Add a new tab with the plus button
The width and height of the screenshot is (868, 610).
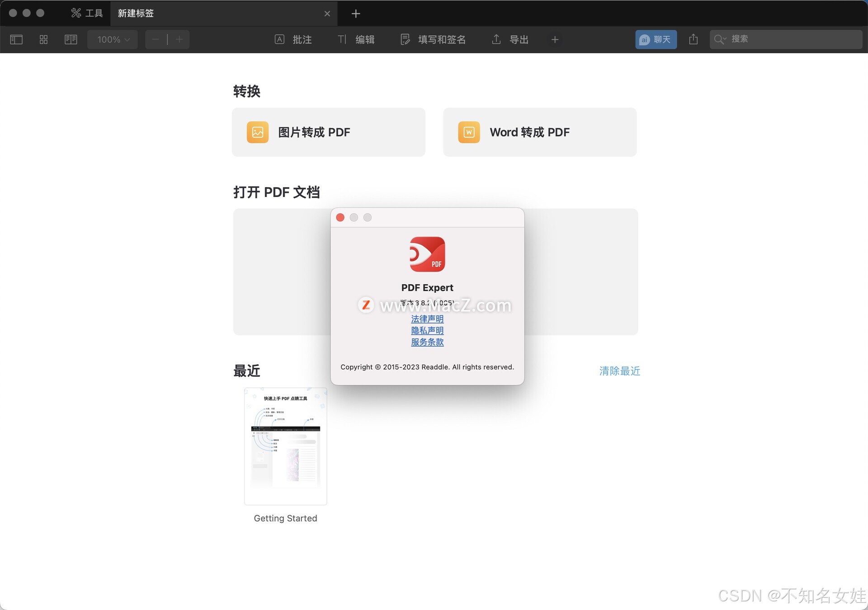click(x=356, y=14)
